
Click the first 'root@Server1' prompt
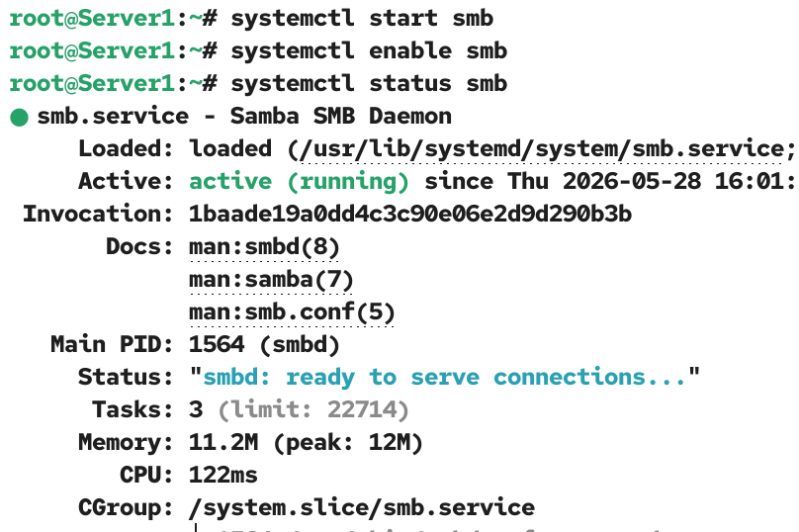click(93, 19)
